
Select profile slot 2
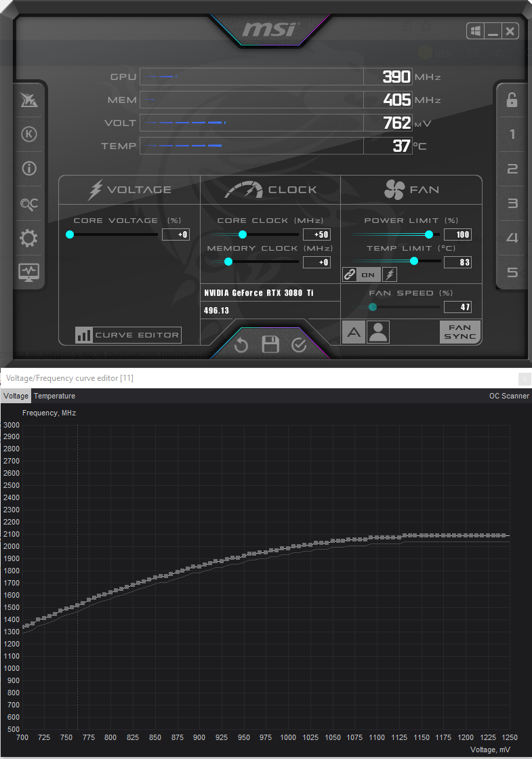pyautogui.click(x=512, y=169)
